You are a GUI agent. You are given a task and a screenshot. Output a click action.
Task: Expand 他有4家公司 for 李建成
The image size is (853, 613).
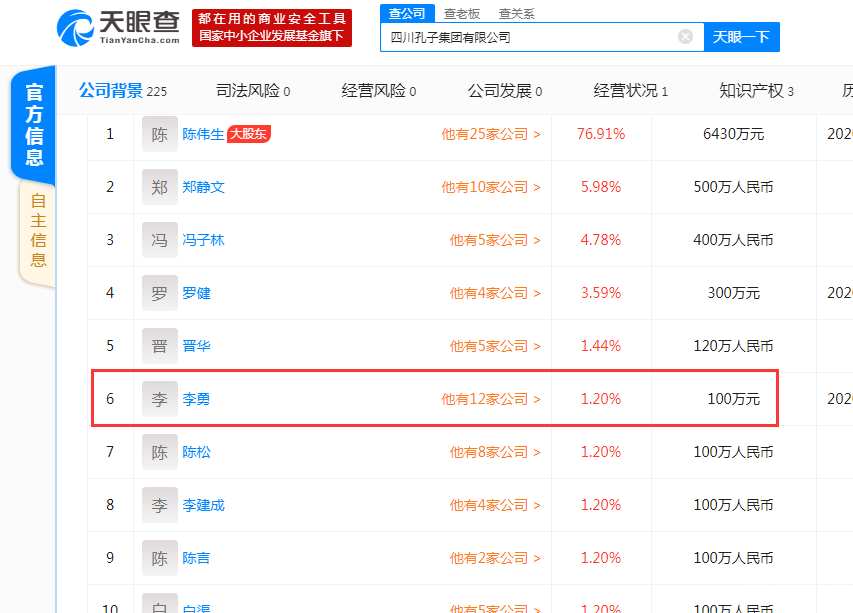pyautogui.click(x=495, y=505)
